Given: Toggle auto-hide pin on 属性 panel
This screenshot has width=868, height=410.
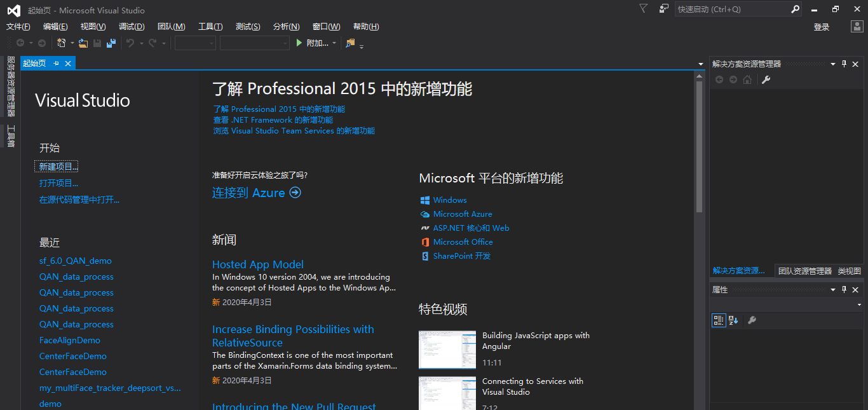Looking at the screenshot, I should (x=844, y=289).
